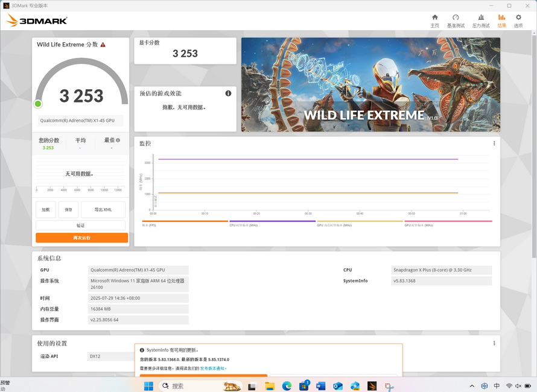Click the warning triangle beside Wild Life Extreme 分数
Image resolution: width=537 pixels, height=392 pixels.
point(103,45)
